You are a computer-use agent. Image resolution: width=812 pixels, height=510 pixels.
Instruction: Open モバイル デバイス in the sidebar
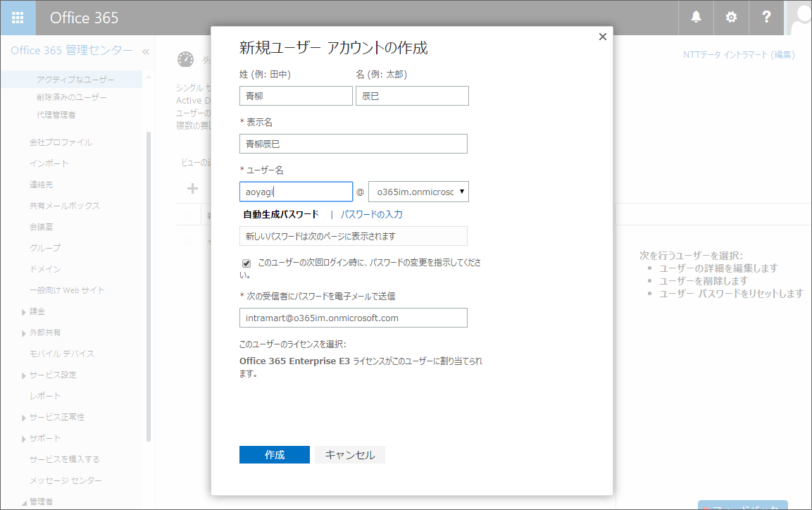pyautogui.click(x=62, y=354)
